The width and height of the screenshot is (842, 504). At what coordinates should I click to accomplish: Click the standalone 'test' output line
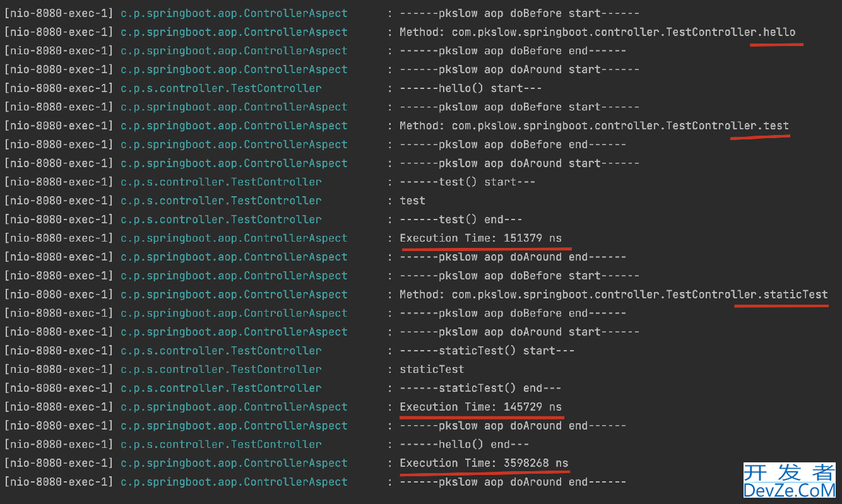412,201
